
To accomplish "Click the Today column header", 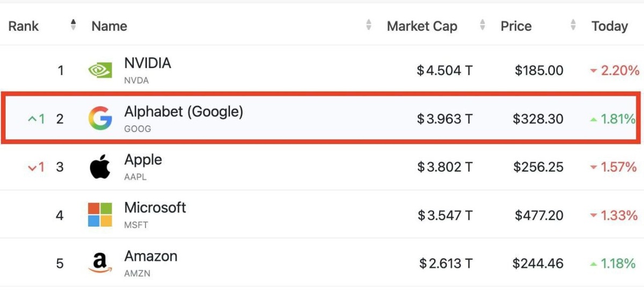I will click(609, 26).
